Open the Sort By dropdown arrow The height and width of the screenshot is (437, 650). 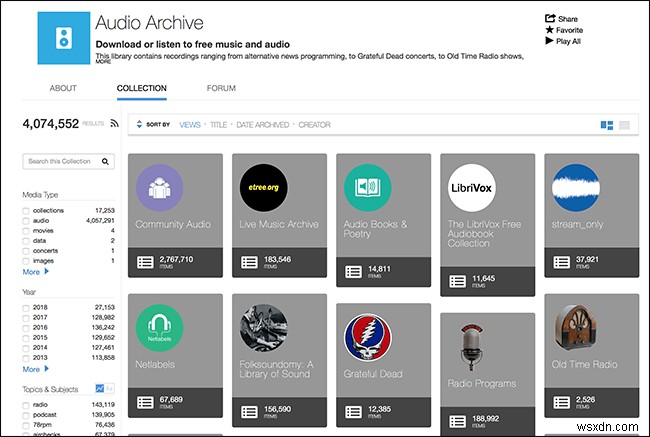click(x=139, y=125)
